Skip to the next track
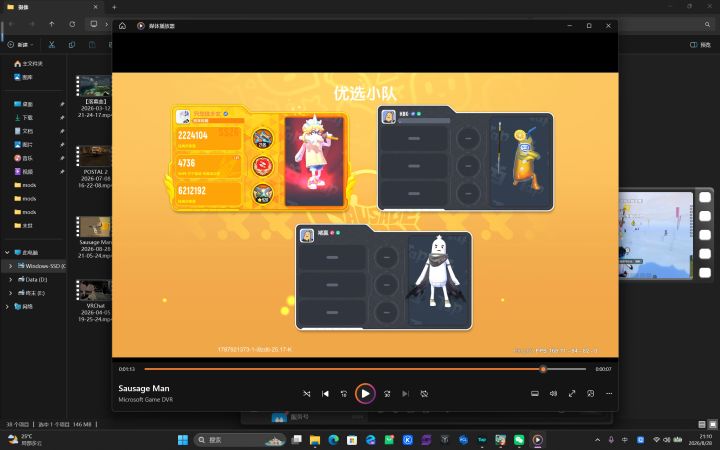Image resolution: width=720 pixels, height=450 pixels. point(405,394)
